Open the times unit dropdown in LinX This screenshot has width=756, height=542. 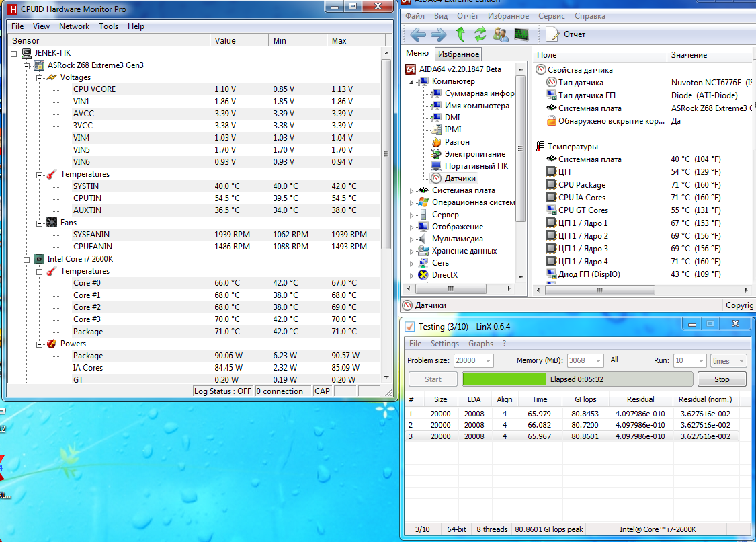click(741, 361)
